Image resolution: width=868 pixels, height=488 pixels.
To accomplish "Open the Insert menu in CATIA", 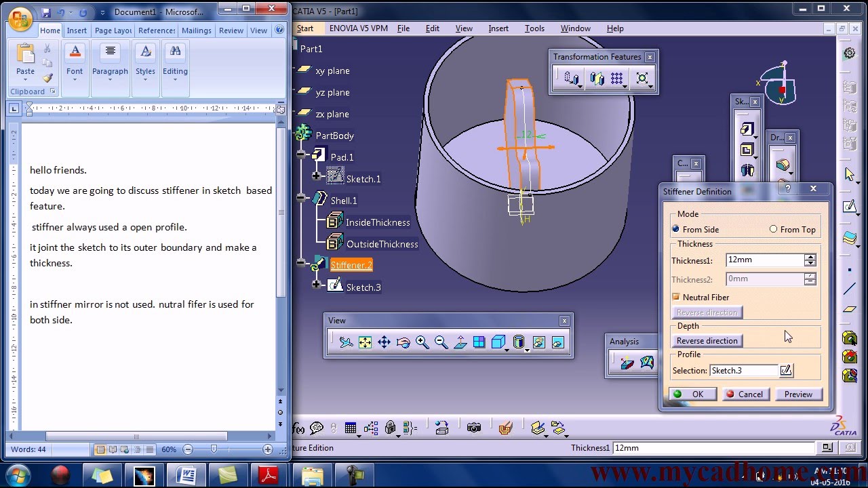I will (498, 28).
